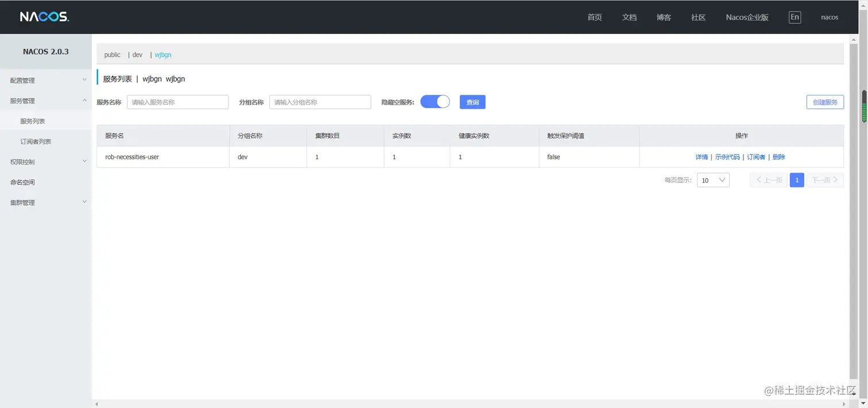Click the NACOS 2.0.3 sidebar title
Screen dimensions: 868x408
coord(46,52)
